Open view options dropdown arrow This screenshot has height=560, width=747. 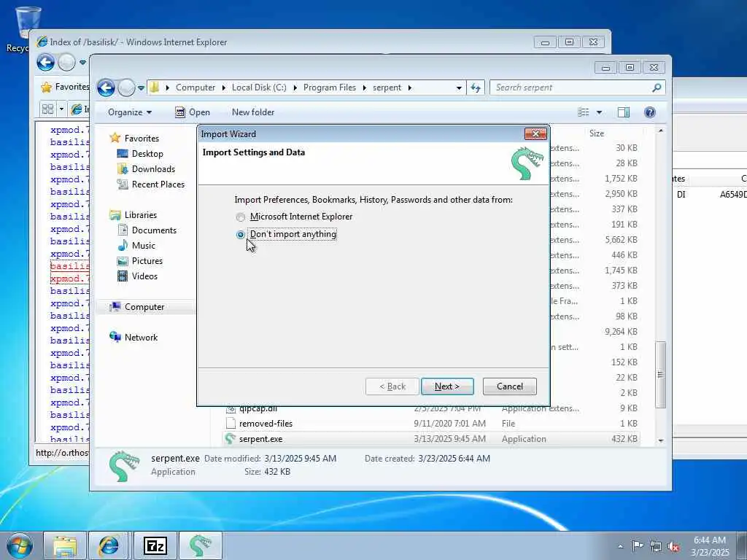(x=600, y=112)
